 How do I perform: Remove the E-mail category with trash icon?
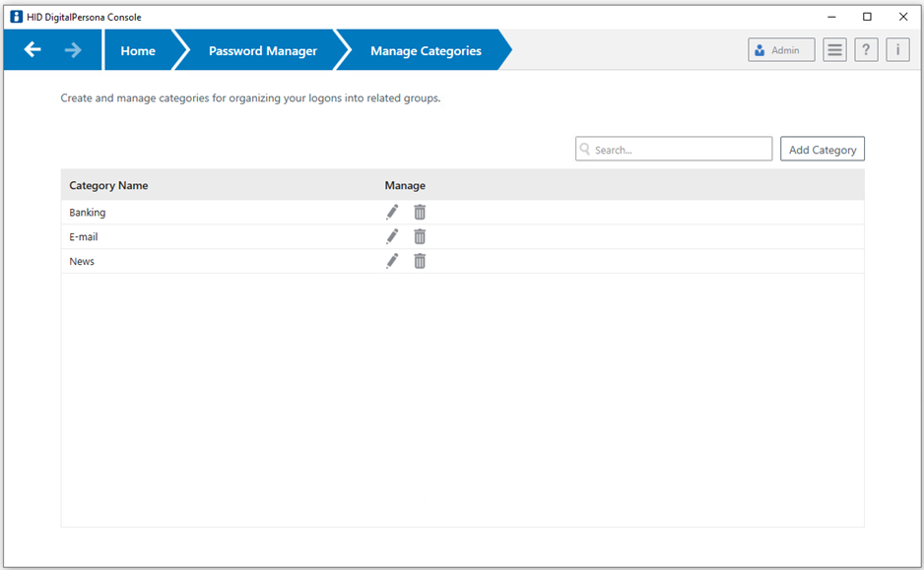click(x=420, y=236)
